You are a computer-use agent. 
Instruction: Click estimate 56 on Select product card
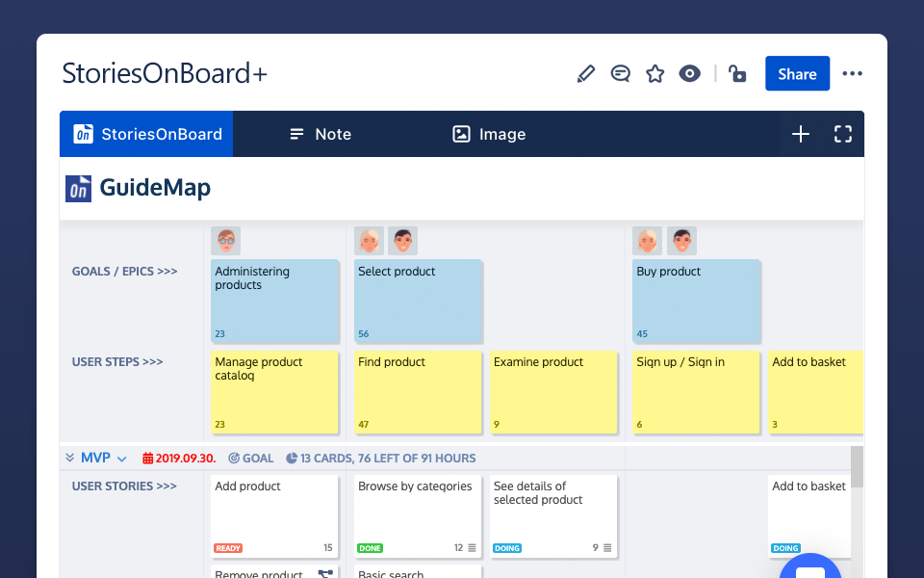click(x=364, y=334)
